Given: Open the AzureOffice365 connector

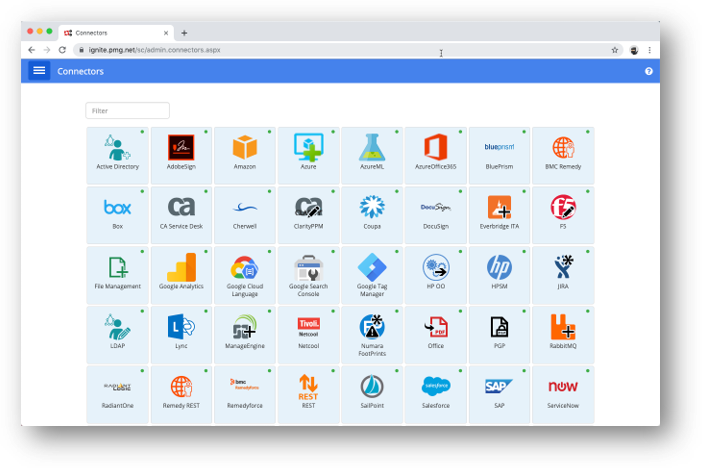Looking at the screenshot, I should pyautogui.click(x=436, y=155).
